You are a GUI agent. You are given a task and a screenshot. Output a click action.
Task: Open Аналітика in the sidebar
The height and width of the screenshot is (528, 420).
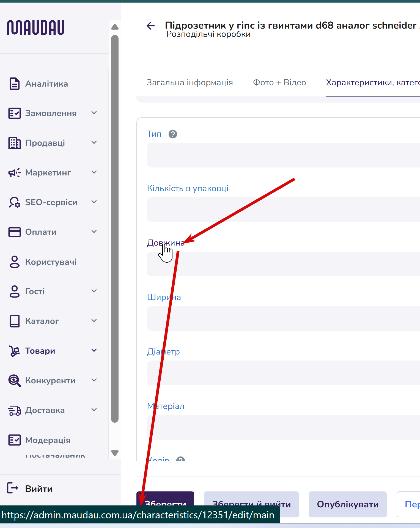point(46,84)
